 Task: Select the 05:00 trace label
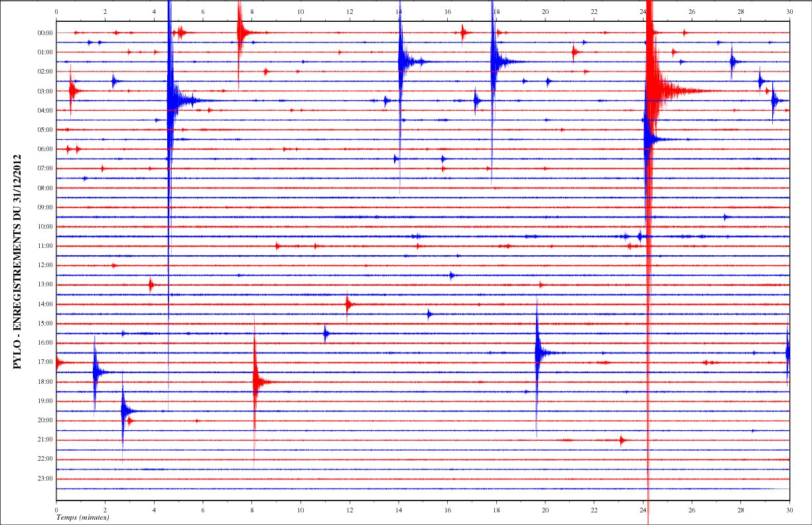point(45,129)
